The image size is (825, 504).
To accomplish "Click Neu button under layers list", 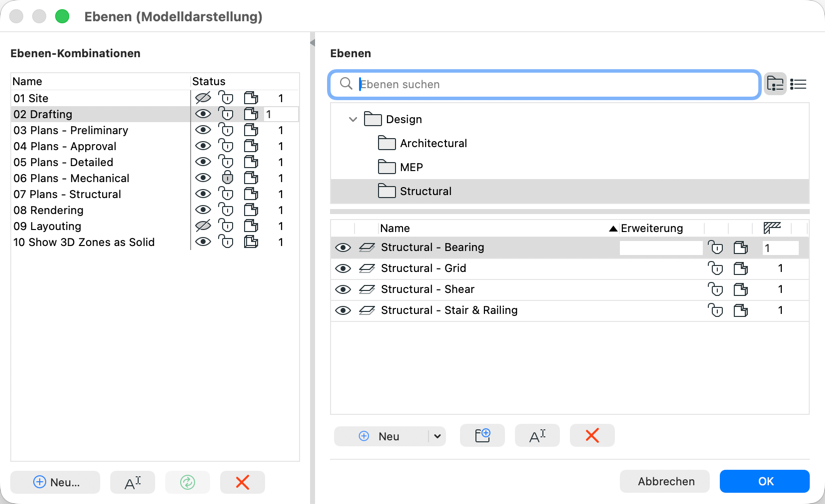I will [x=381, y=436].
